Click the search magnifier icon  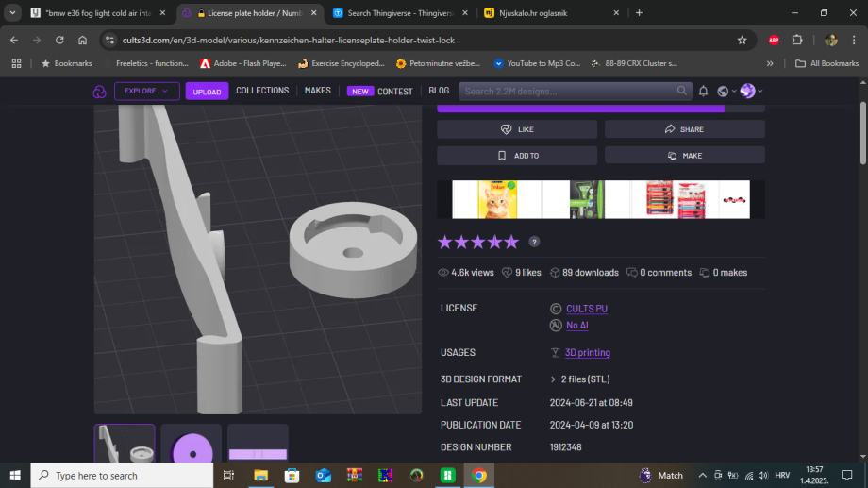tap(682, 91)
